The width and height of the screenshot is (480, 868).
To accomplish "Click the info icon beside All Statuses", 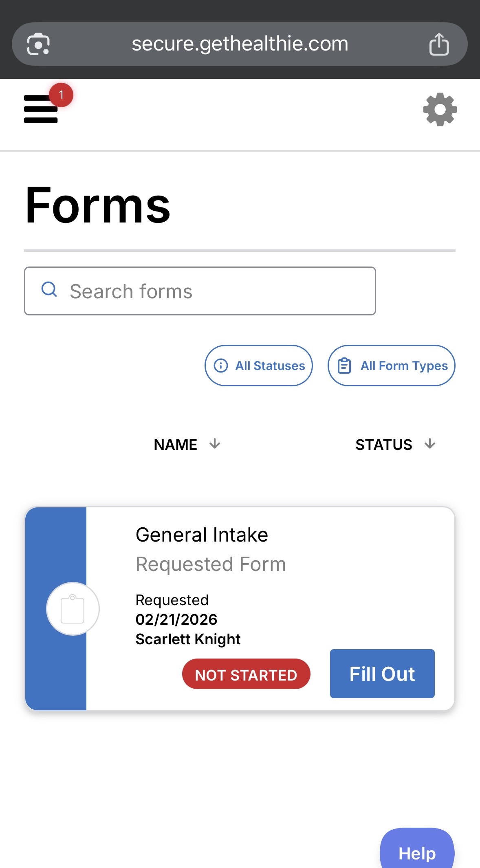I will 221,366.
